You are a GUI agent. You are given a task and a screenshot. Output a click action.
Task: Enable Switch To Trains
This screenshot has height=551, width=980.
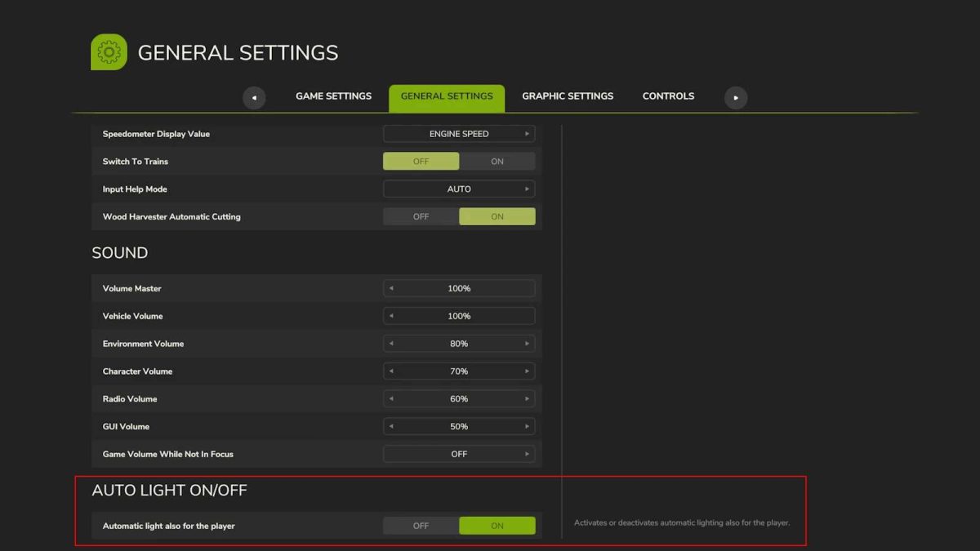click(x=497, y=161)
